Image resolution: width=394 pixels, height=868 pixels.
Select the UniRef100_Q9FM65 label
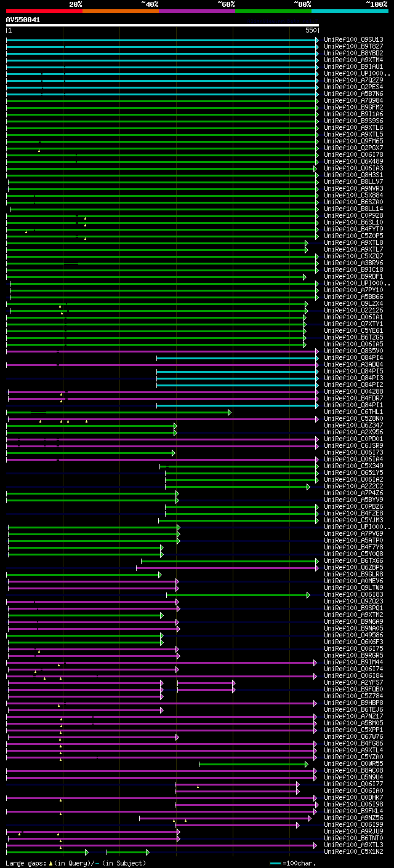[x=353, y=141]
